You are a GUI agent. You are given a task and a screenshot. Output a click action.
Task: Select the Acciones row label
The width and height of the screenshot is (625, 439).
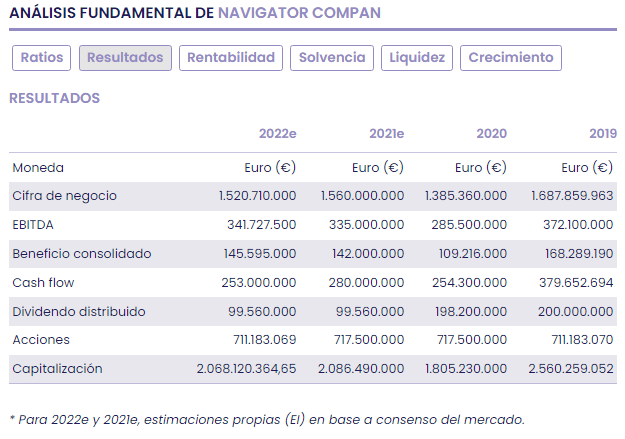[41, 340]
